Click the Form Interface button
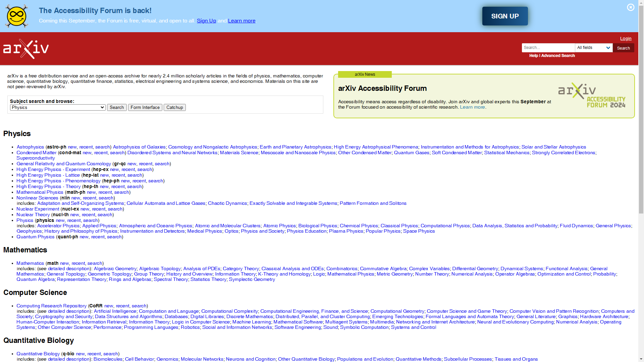The width and height of the screenshot is (644, 362). click(x=145, y=108)
